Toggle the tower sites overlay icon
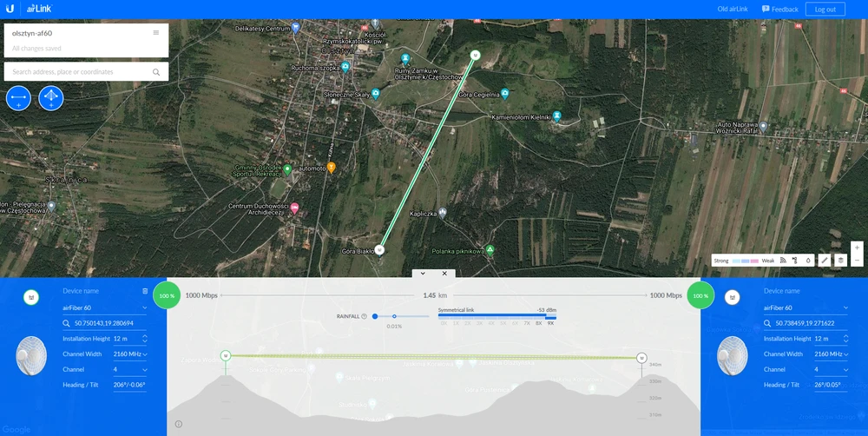 [795, 260]
